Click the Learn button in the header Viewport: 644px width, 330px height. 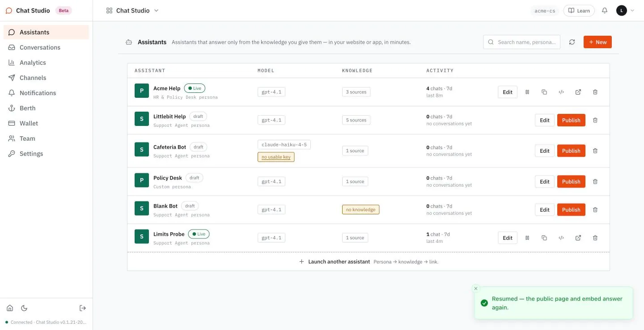579,11
